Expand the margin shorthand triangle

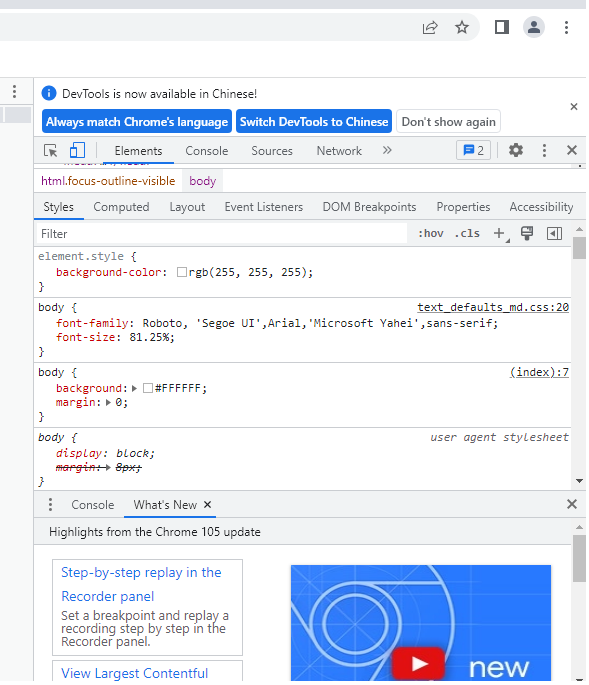point(108,403)
